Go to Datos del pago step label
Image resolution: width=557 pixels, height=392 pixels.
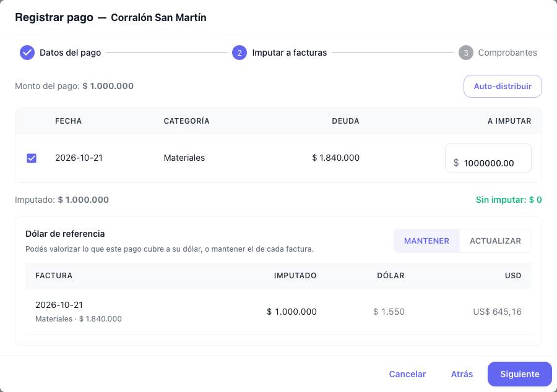[x=71, y=53]
